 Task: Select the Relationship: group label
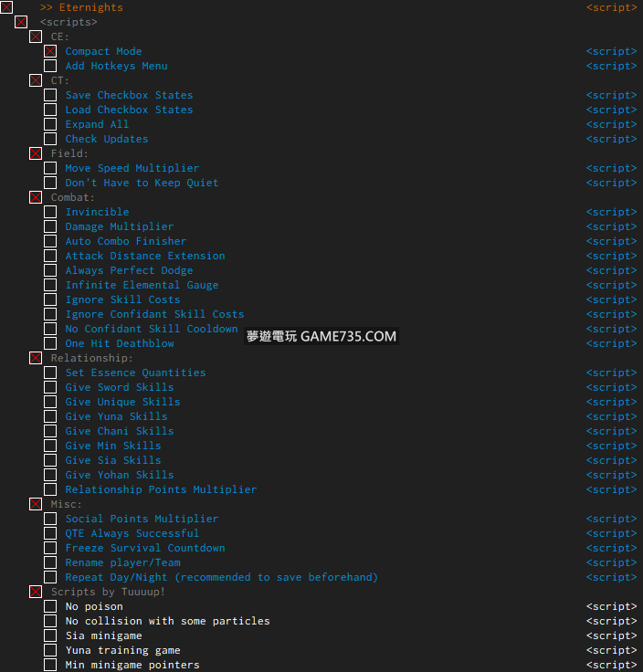91,358
